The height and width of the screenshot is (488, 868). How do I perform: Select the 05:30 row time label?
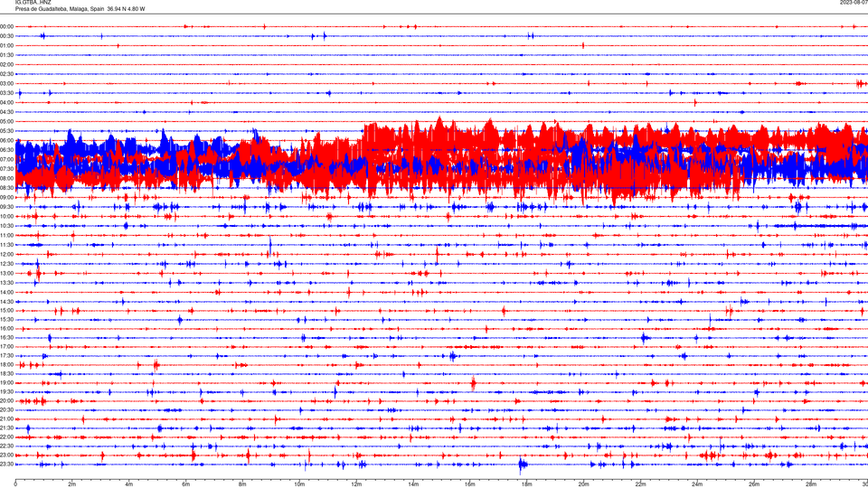(x=6, y=131)
